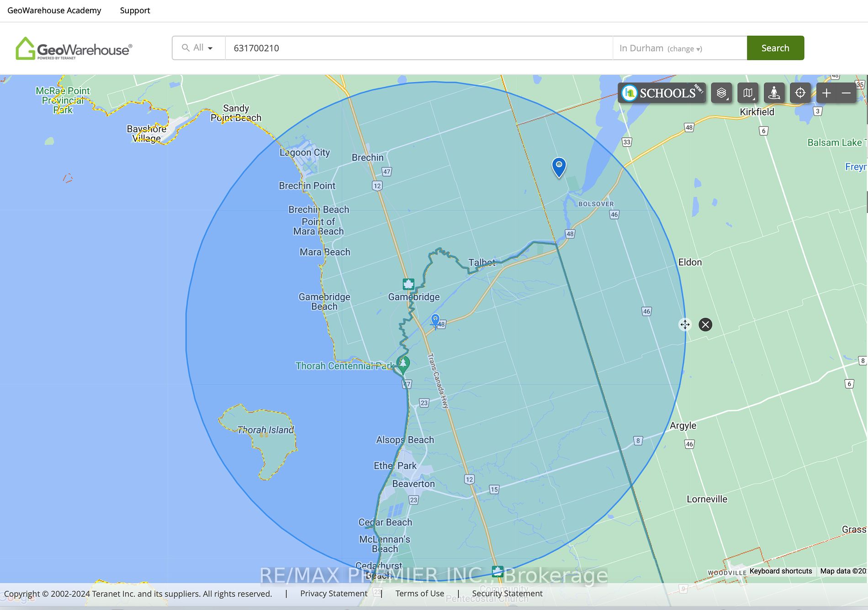The height and width of the screenshot is (610, 868).
Task: Center map on current location
Action: click(x=800, y=93)
